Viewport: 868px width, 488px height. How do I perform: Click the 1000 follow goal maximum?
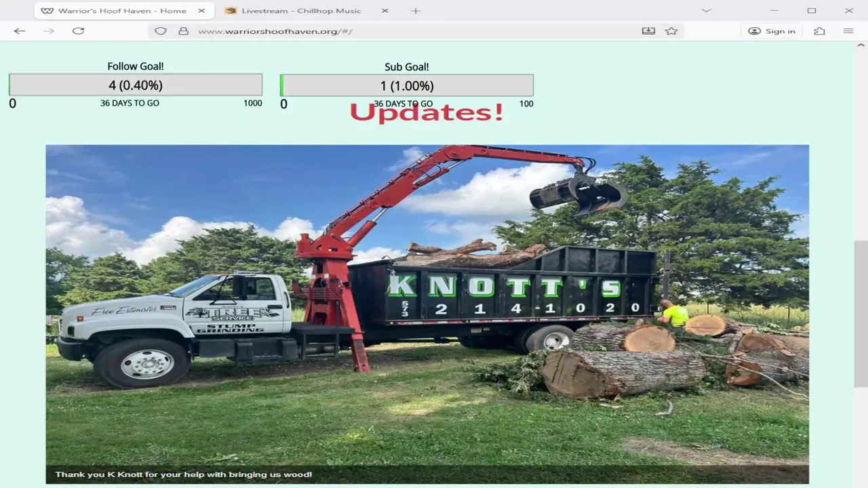253,103
